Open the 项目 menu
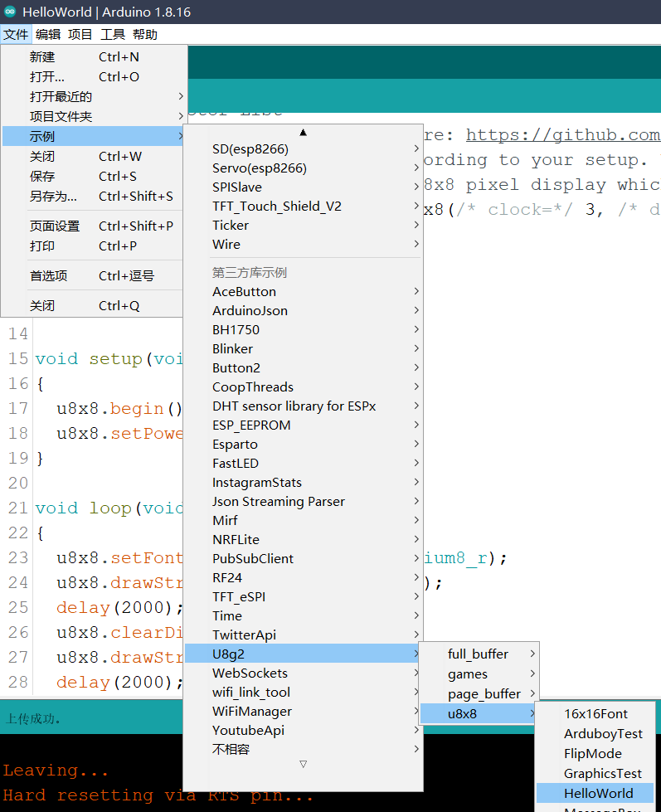This screenshot has width=661, height=812. coord(80,35)
